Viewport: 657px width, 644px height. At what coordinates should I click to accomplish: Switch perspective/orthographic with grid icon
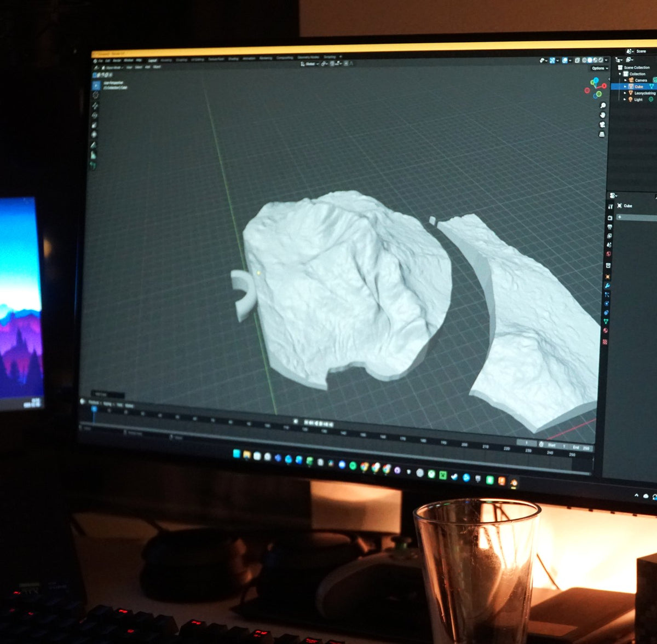(602, 134)
